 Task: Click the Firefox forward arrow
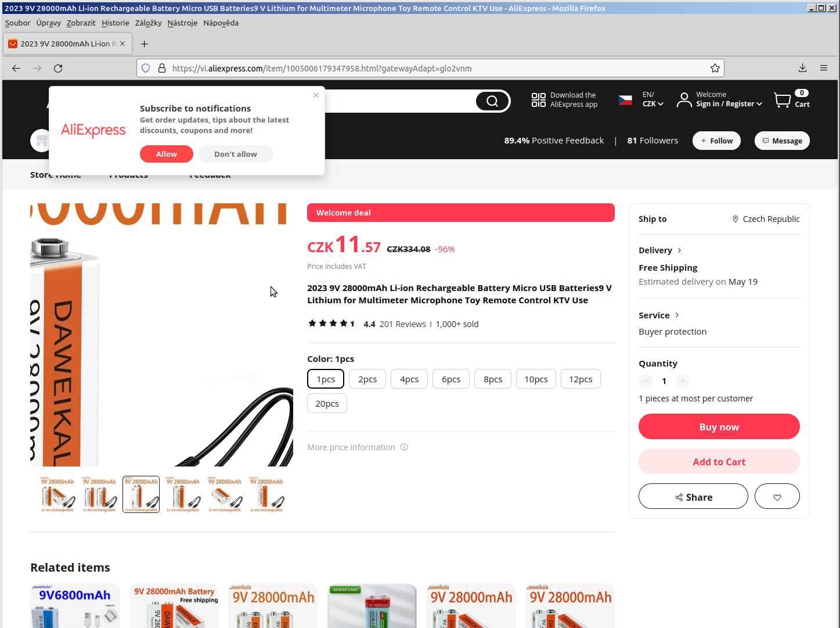pyautogui.click(x=37, y=69)
